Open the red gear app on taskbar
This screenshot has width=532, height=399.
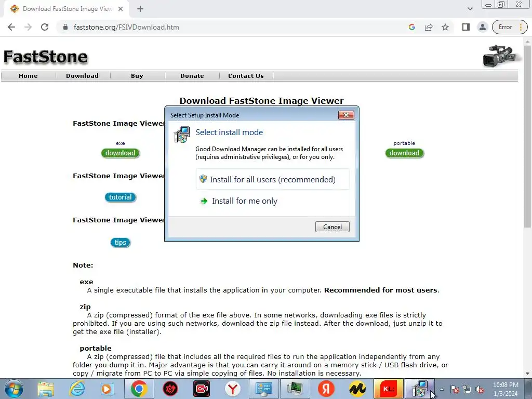170,389
